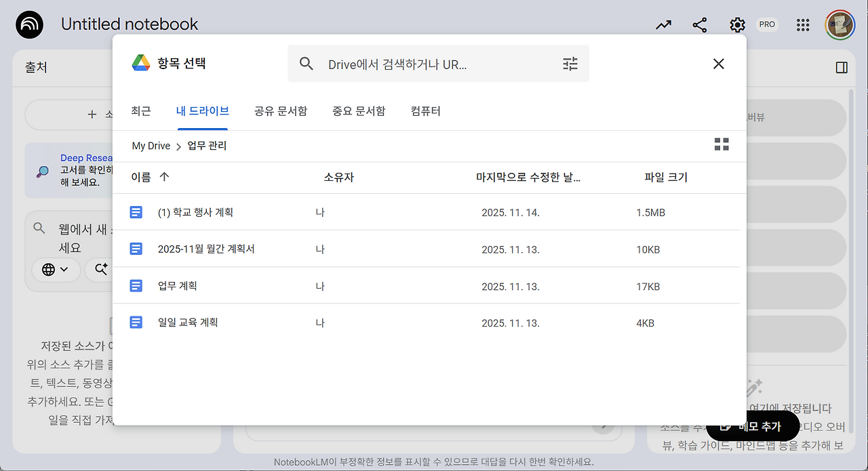The height and width of the screenshot is (471, 868).
Task: Select the 일일 교육 계획 document
Action: [426, 322]
